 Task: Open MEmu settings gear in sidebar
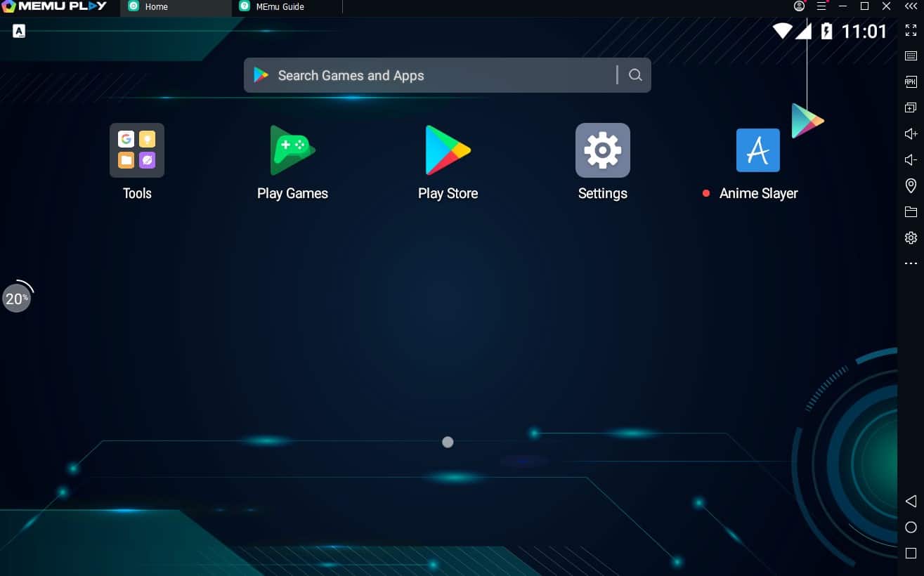911,237
